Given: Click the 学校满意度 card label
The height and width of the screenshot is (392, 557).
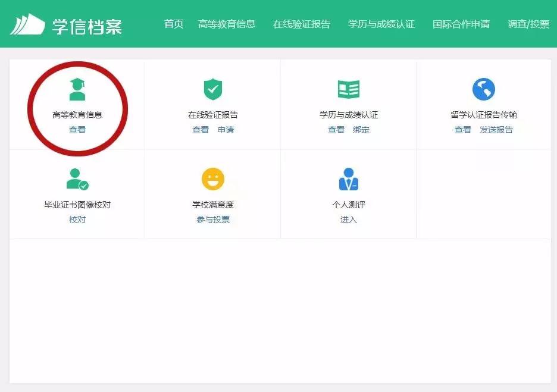Looking at the screenshot, I should pos(213,205).
